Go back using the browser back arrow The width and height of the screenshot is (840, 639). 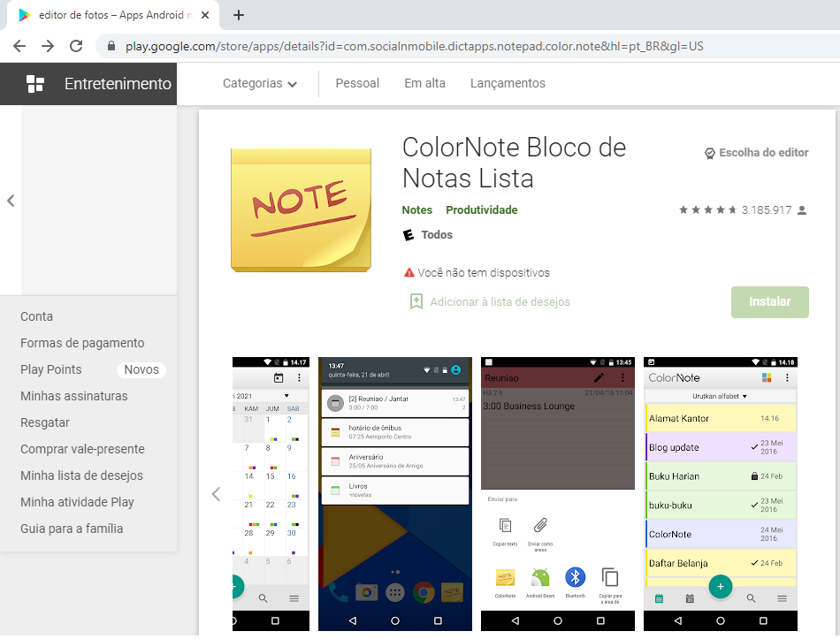pyautogui.click(x=19, y=46)
